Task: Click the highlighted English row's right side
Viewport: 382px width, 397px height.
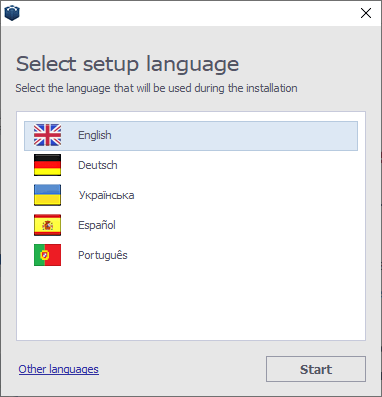Action: (x=283, y=136)
